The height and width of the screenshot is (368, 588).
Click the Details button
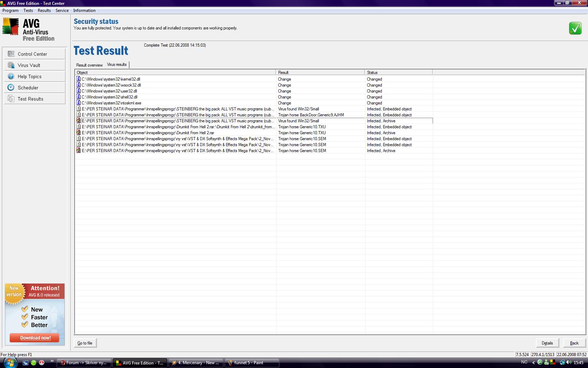point(547,343)
